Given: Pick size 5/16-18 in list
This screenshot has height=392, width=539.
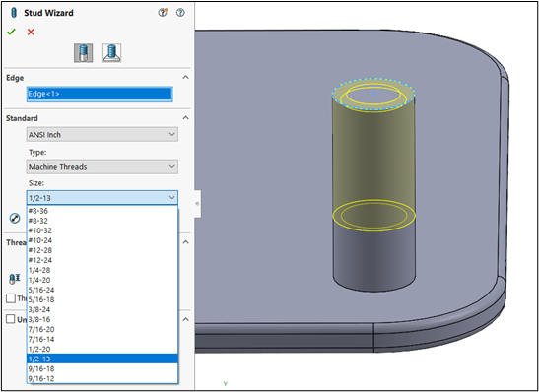Looking at the screenshot, I should (102, 299).
